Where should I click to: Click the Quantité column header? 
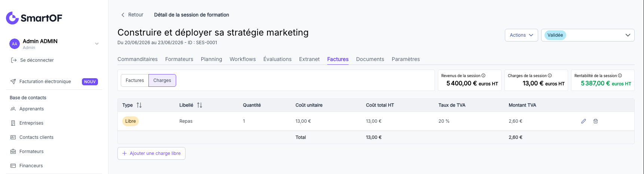pos(252,105)
